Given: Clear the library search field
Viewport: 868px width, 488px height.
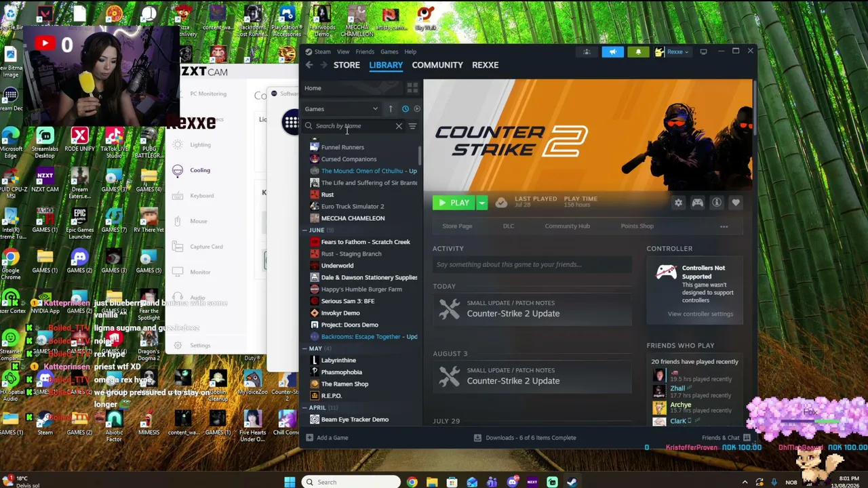Looking at the screenshot, I should click(399, 126).
